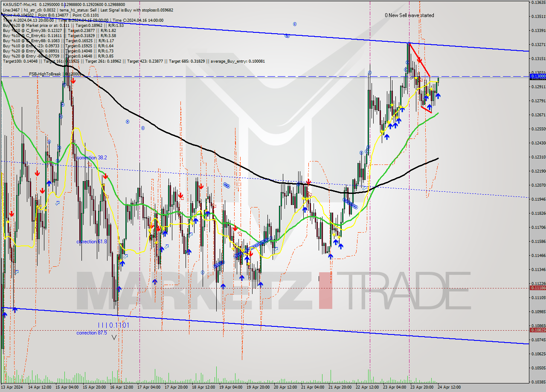Click the '22 Apr 12:00' time axis label

point(367,387)
